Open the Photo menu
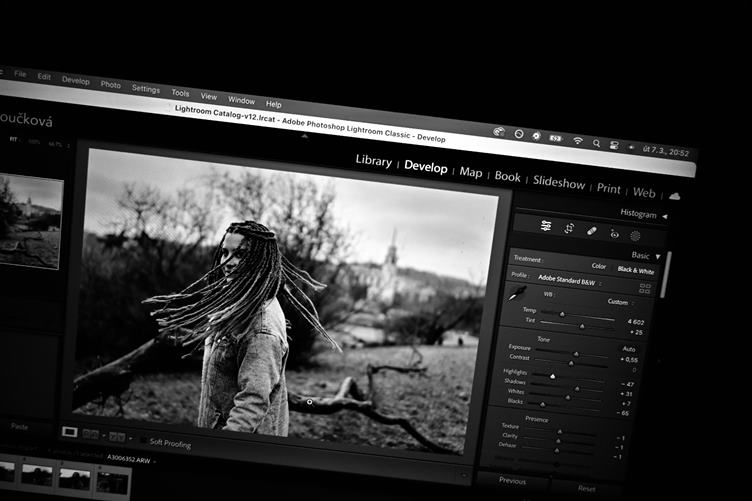Viewport: 752px width, 501px height. coord(111,84)
